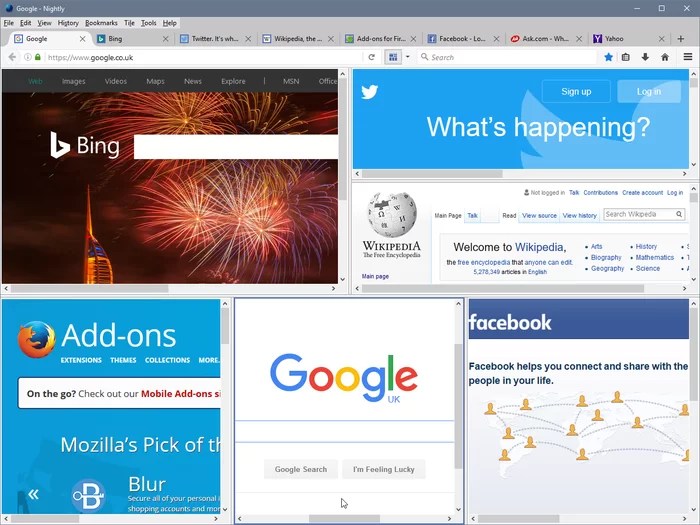700x525 pixels.
Task: Click right arrow of Facebook tile horizontal scrollbar
Action: tap(685, 519)
